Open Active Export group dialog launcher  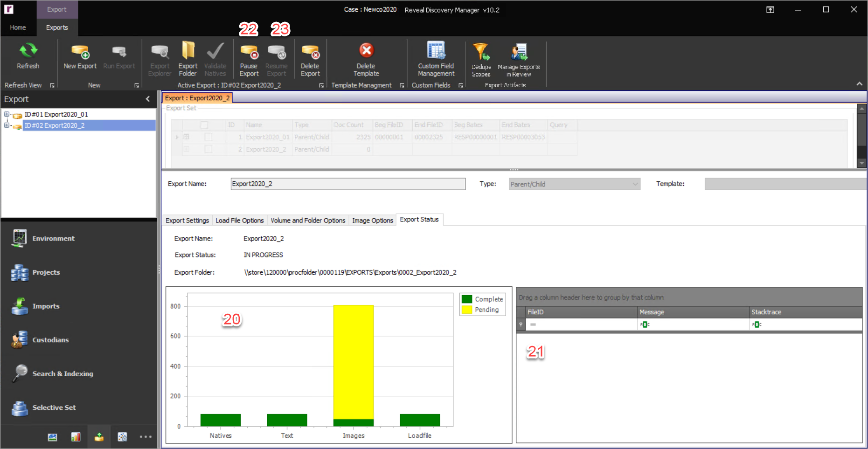(321, 86)
